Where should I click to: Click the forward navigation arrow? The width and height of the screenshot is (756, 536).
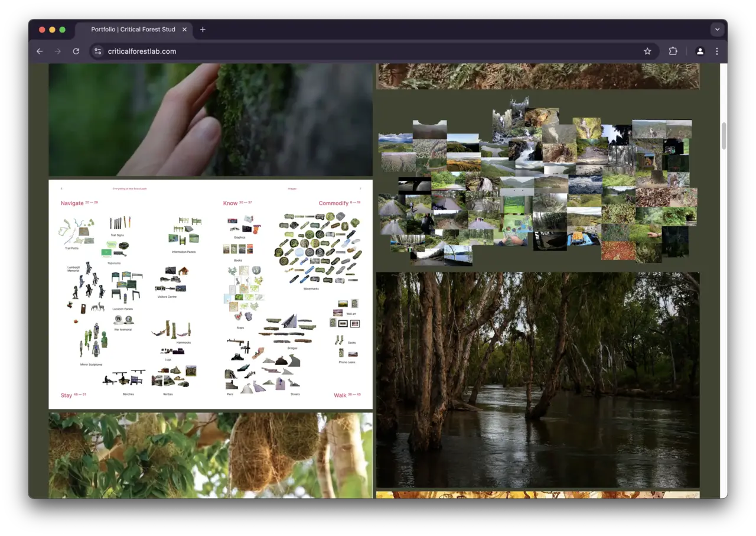click(x=57, y=51)
